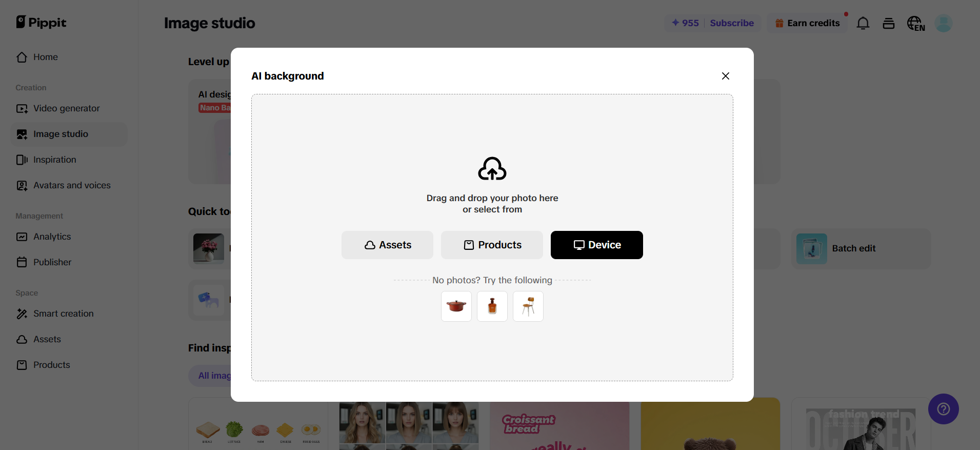The width and height of the screenshot is (980, 450).
Task: Open Smart creation in sidebar
Action: pyautogui.click(x=63, y=314)
